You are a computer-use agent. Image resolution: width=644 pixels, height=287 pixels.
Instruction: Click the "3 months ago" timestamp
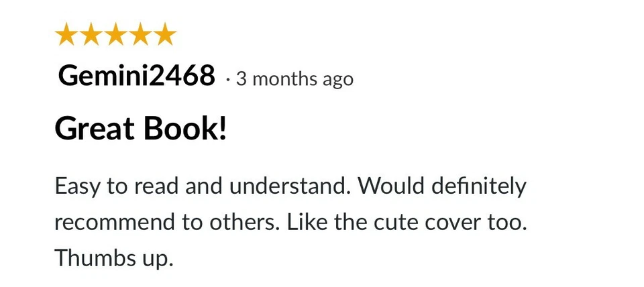coord(294,79)
